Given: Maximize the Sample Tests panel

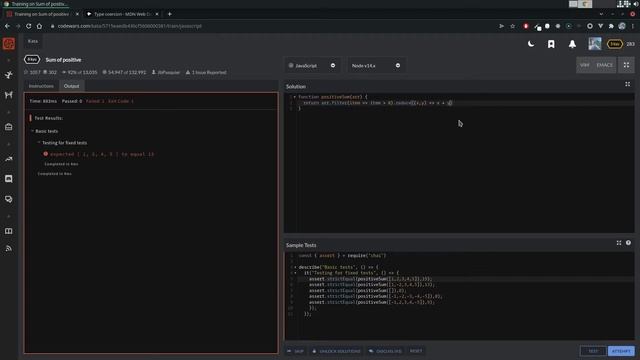Looking at the screenshot, I should (619, 243).
